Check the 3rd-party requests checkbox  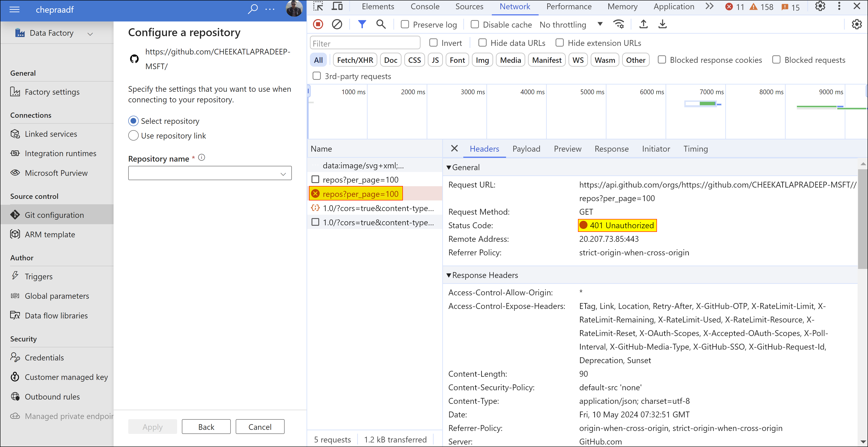317,76
